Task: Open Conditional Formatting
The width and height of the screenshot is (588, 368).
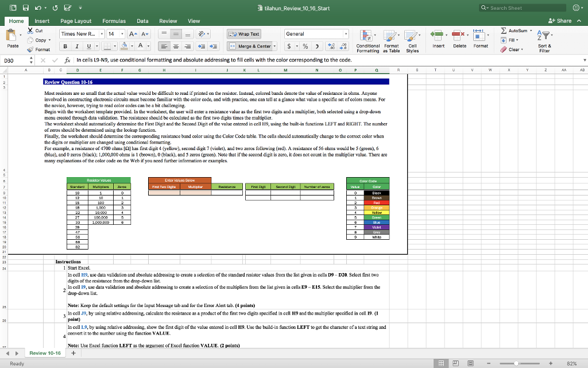Action: [x=367, y=41]
